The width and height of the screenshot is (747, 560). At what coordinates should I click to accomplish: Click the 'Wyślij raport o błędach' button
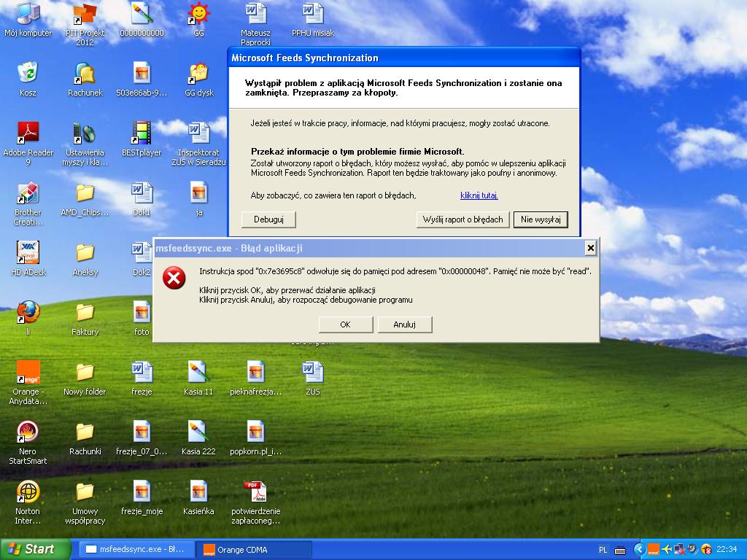(462, 219)
